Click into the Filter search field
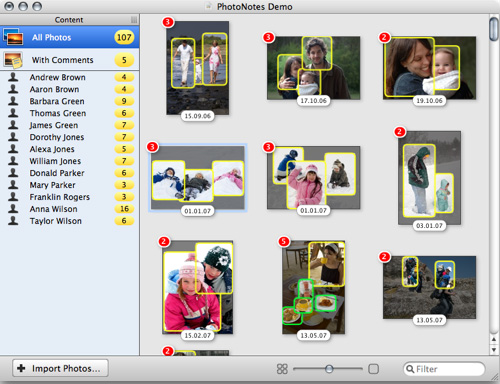The height and width of the screenshot is (384, 500). click(444, 369)
